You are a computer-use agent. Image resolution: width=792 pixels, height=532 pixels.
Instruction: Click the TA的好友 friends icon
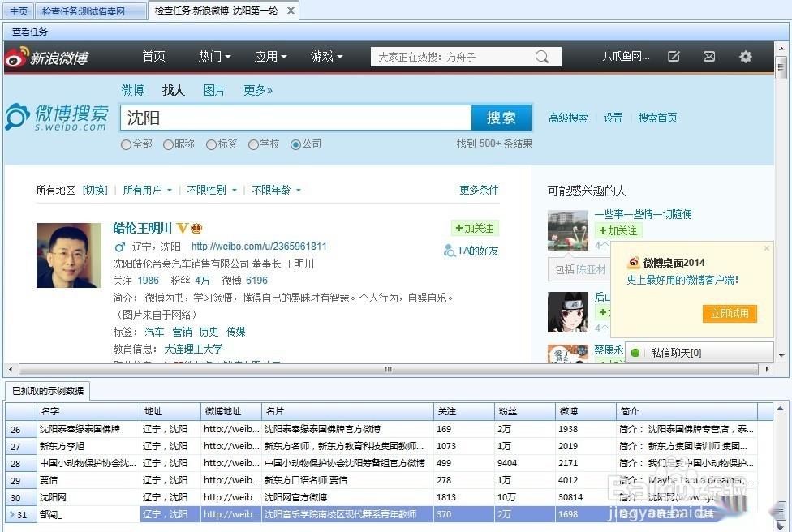[450, 251]
